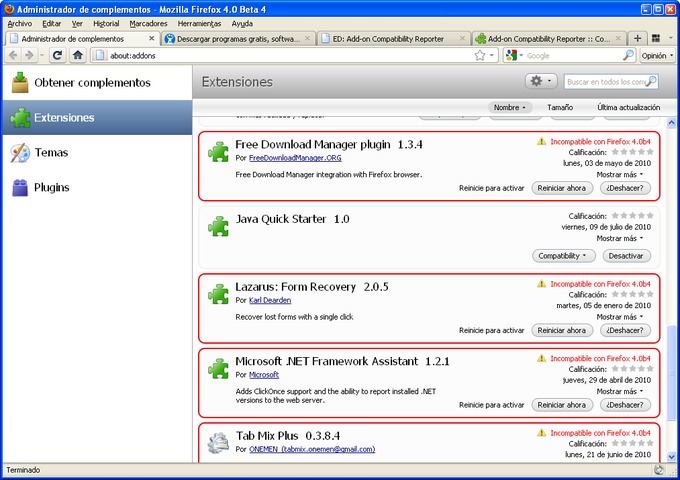Open the Marcadores menu
The image size is (680, 480).
click(148, 23)
